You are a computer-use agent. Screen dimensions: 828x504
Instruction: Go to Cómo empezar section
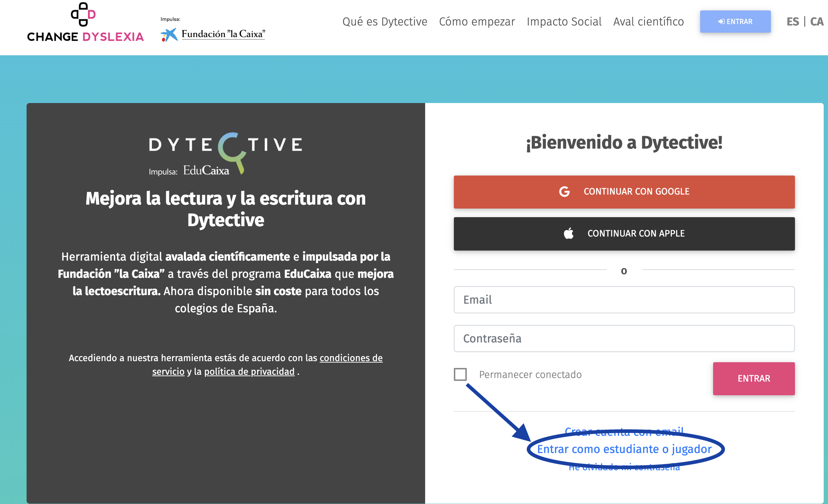(477, 22)
